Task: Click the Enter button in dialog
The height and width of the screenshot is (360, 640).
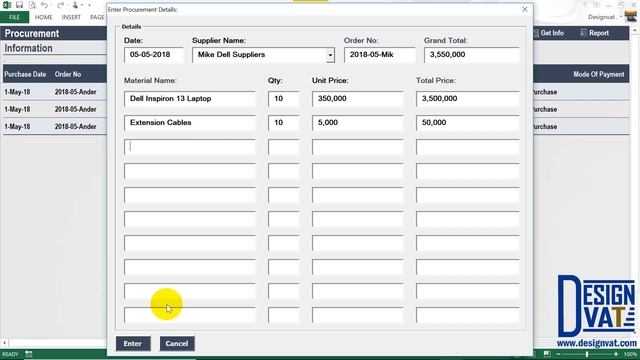Action: (x=133, y=344)
